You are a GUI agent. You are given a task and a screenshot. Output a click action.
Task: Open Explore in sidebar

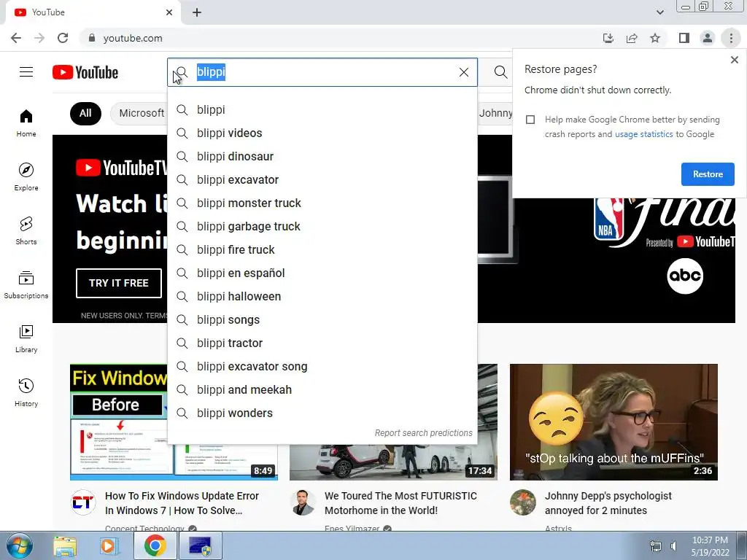(26, 177)
